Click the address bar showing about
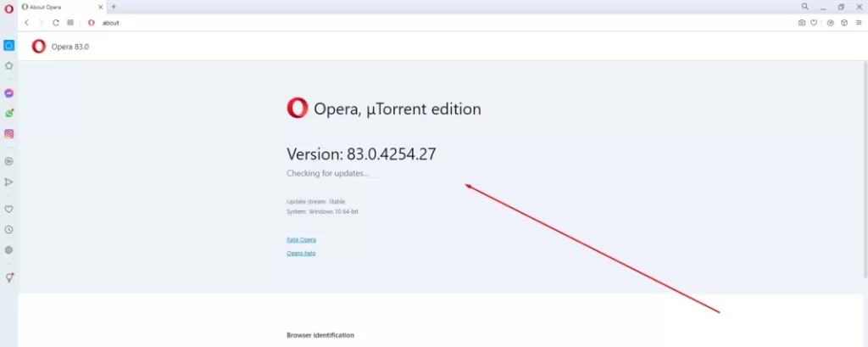This screenshot has height=347, width=868. click(437, 23)
